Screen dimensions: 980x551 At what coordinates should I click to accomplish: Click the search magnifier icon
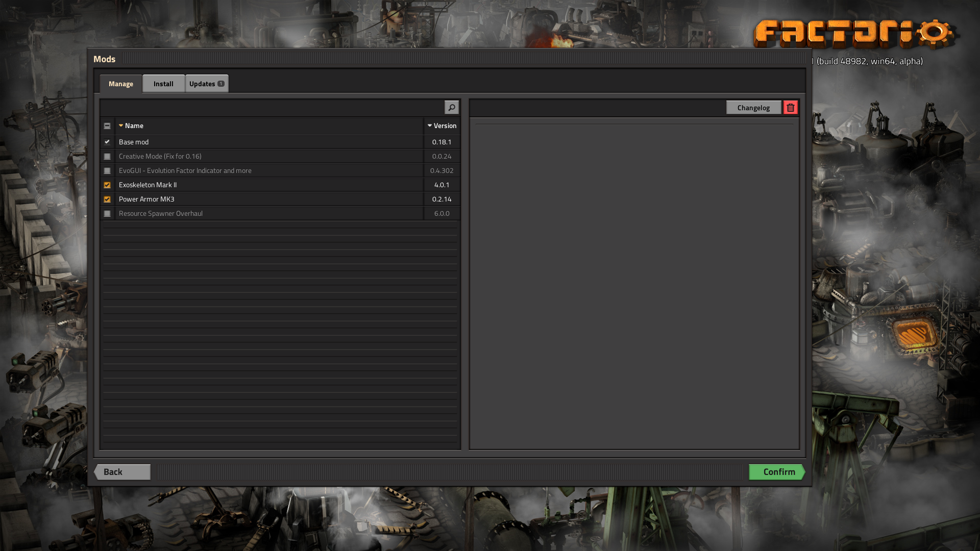pos(451,107)
